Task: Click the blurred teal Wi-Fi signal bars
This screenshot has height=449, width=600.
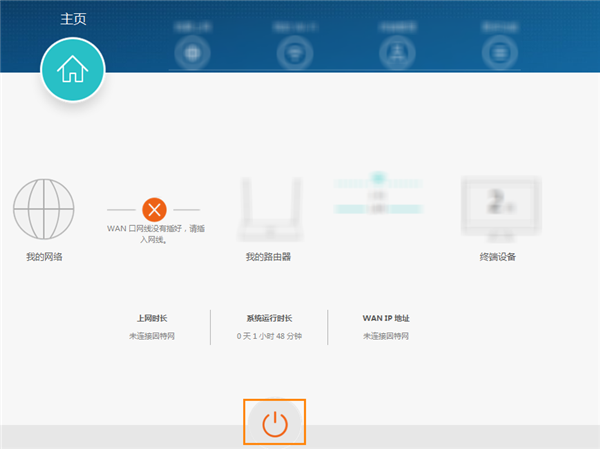Action: [378, 193]
